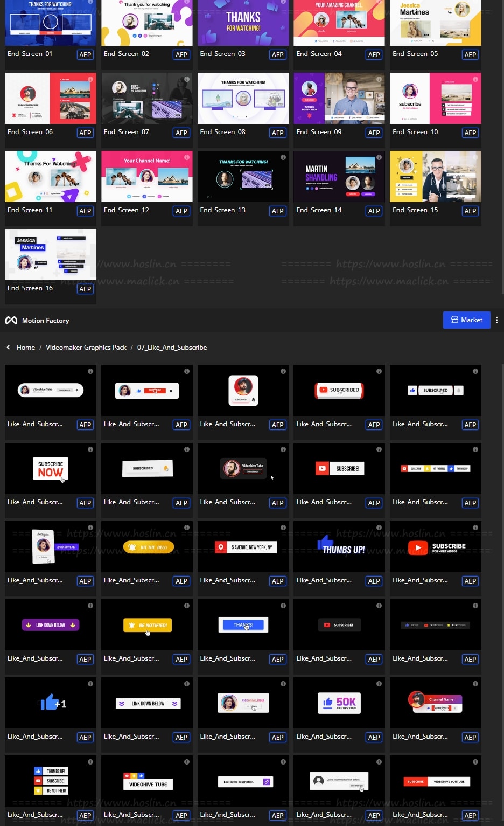504x826 pixels.
Task: Show info icon on End_Screen_07 thumbnail
Action: point(187,79)
